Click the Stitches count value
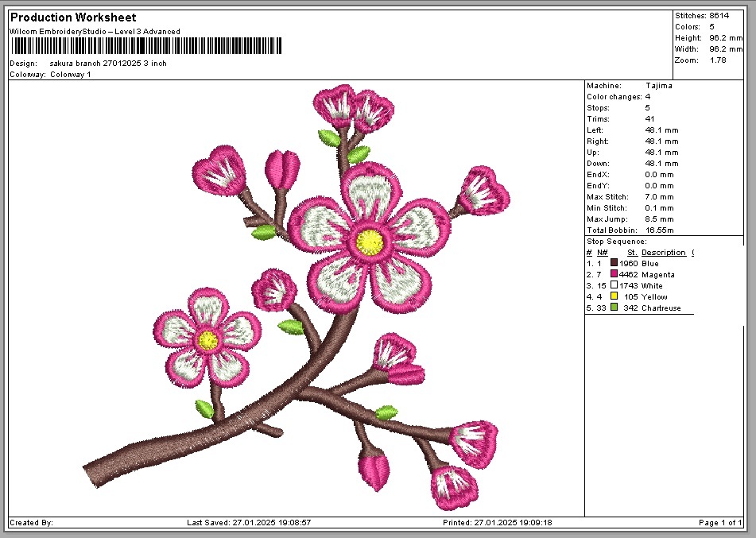 [x=719, y=16]
